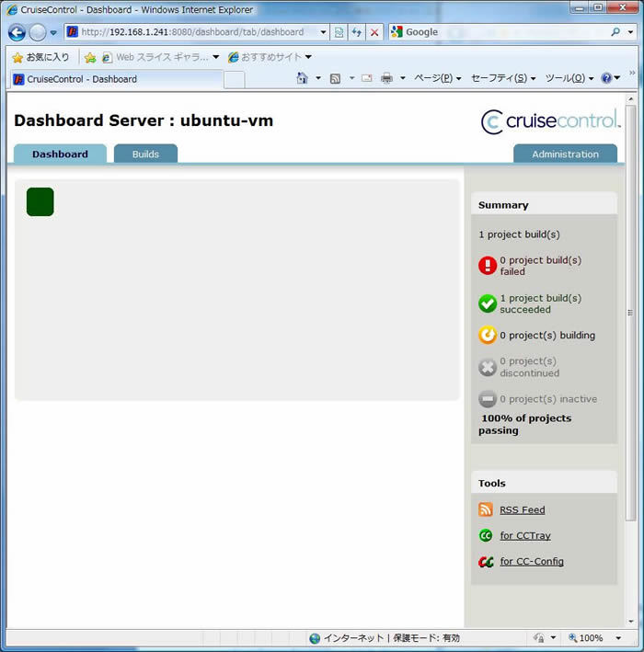Click the browser home icon
This screenshot has height=652, width=644.
[x=302, y=78]
